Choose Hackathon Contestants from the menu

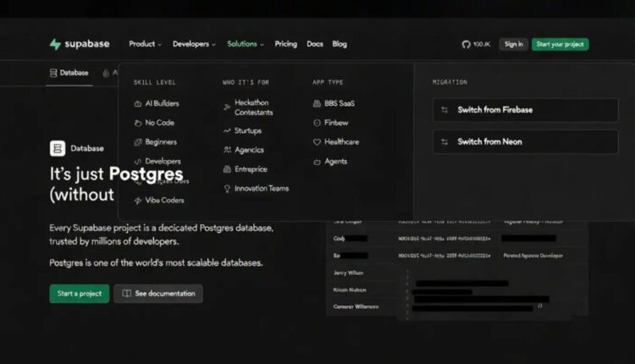253,108
